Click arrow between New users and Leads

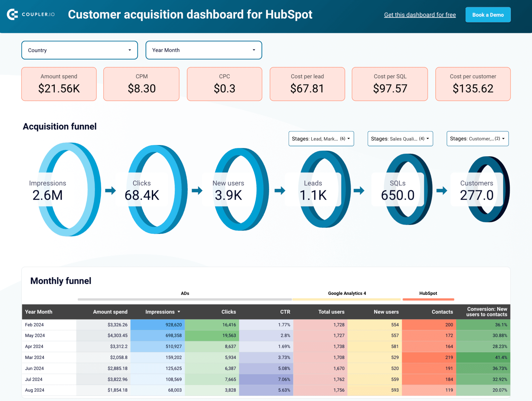point(280,190)
